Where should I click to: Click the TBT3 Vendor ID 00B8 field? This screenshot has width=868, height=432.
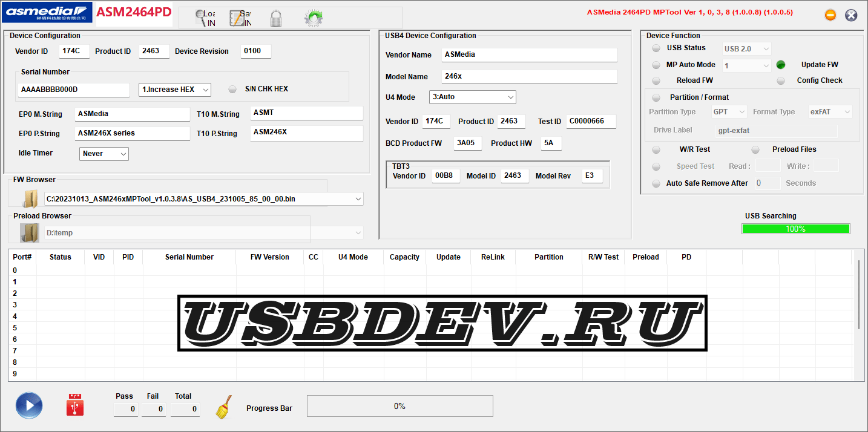tap(446, 176)
